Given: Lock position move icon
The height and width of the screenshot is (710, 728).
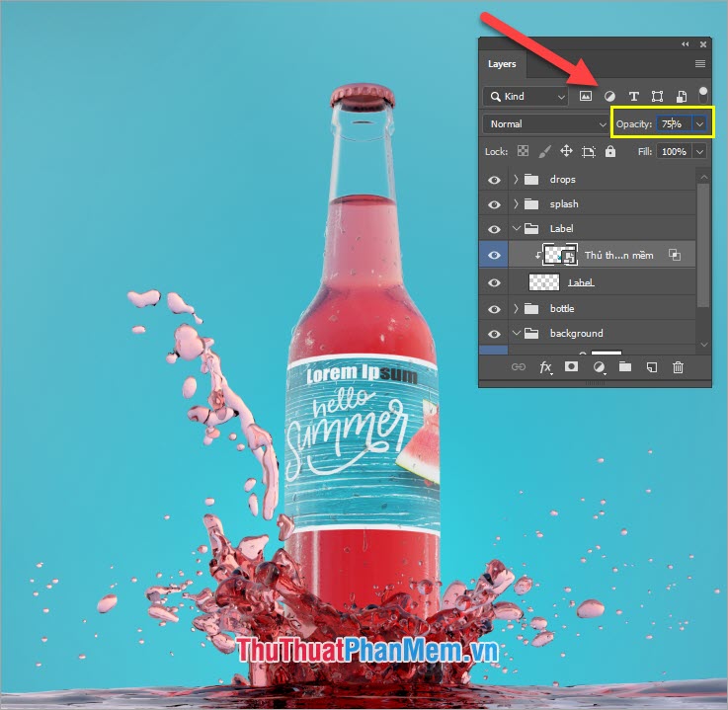Looking at the screenshot, I should 566,151.
